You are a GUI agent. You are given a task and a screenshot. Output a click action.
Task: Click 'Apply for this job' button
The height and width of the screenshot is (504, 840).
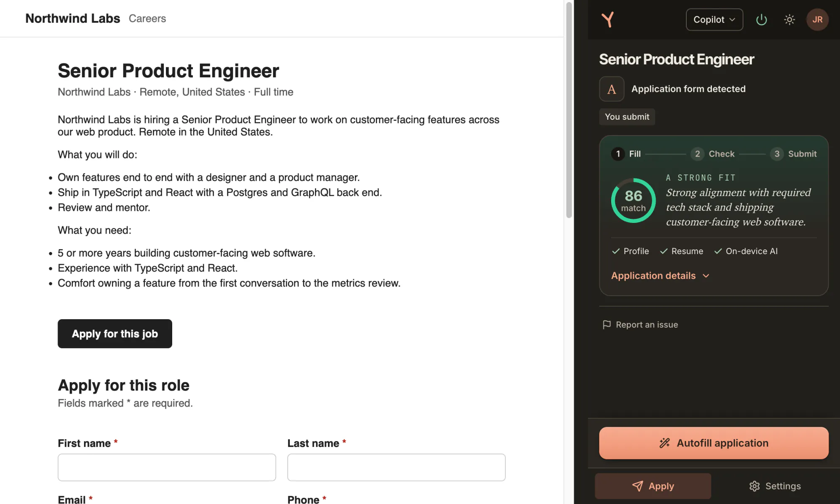pyautogui.click(x=115, y=334)
